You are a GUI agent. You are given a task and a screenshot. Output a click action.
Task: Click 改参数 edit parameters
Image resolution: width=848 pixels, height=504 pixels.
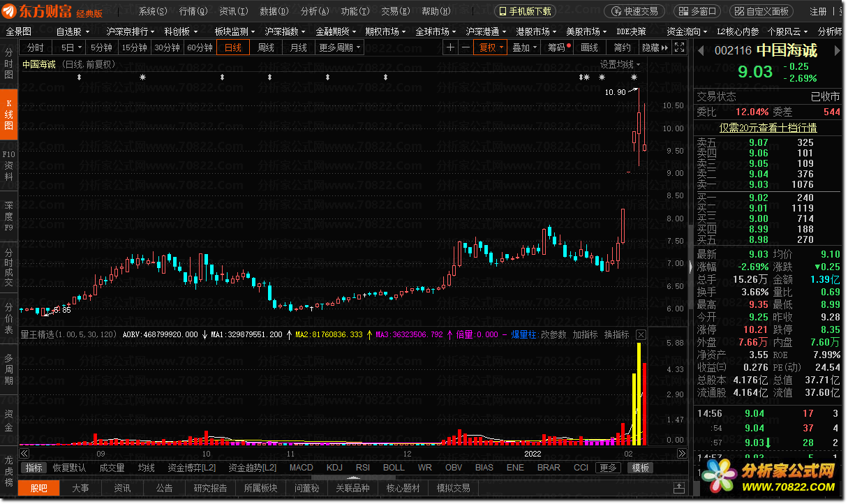554,335
